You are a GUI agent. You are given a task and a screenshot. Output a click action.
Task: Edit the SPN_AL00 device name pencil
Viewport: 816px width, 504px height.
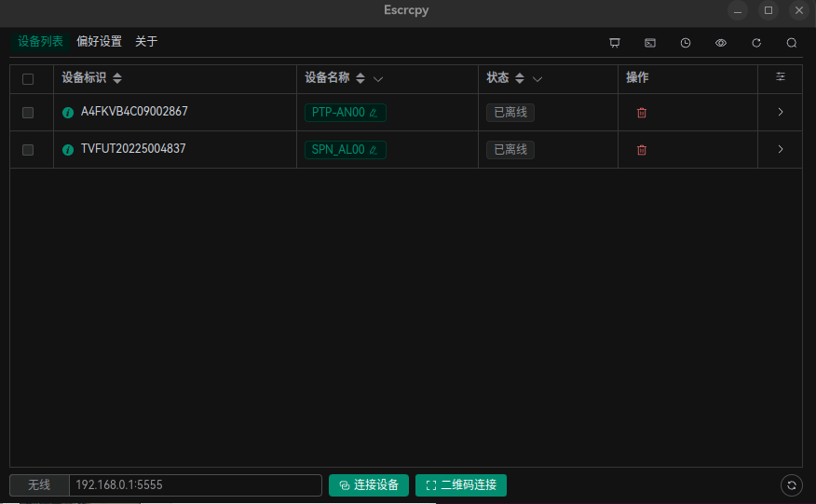374,150
